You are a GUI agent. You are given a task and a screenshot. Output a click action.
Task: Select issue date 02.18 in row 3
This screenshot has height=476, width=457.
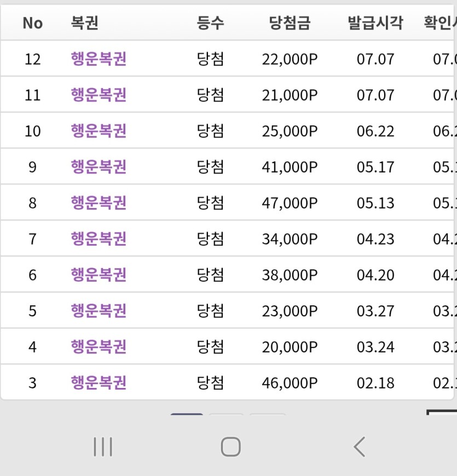(x=375, y=383)
